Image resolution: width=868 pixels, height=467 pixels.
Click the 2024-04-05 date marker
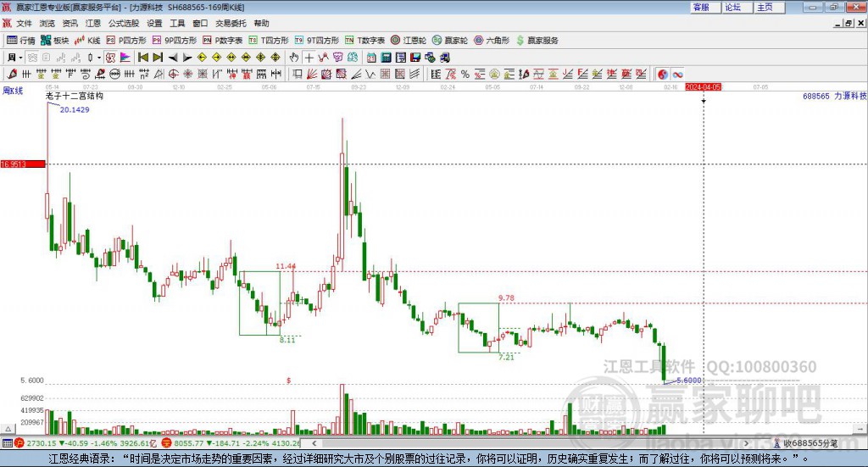(703, 87)
